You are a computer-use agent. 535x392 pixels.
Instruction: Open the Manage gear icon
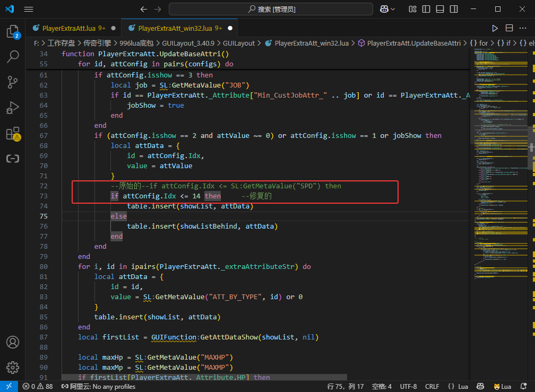[13, 367]
